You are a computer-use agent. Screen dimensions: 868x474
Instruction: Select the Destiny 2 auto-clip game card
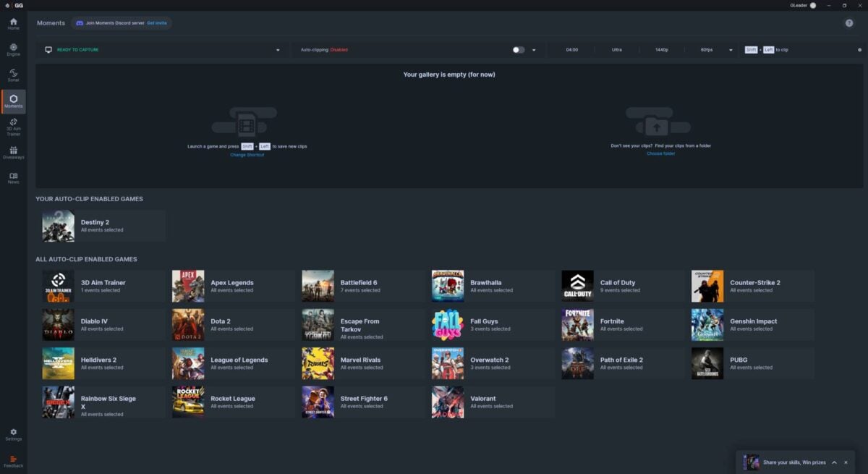click(x=103, y=226)
